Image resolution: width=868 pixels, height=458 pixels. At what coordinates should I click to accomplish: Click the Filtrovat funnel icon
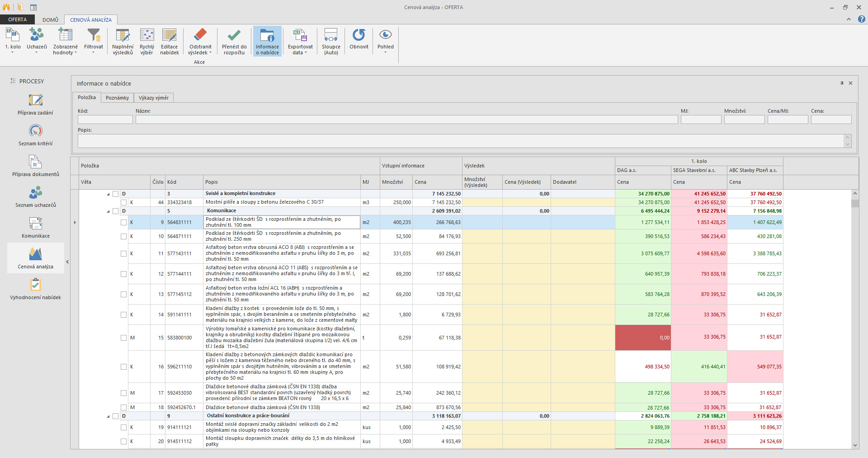(94, 36)
